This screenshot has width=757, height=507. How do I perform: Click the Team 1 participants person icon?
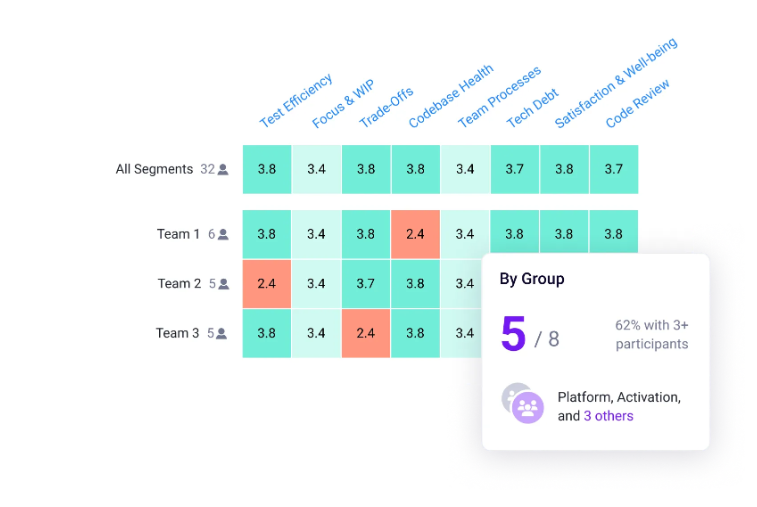tap(223, 235)
